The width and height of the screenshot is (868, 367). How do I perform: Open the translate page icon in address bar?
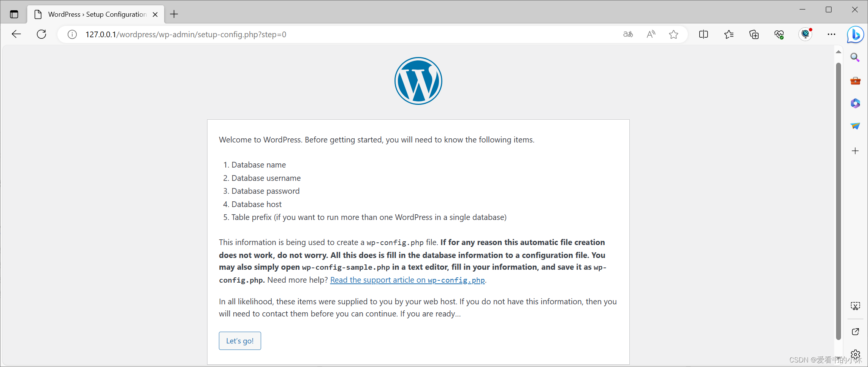tap(628, 35)
